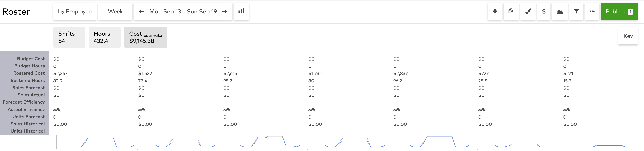Click the green Publish button

[x=619, y=11]
